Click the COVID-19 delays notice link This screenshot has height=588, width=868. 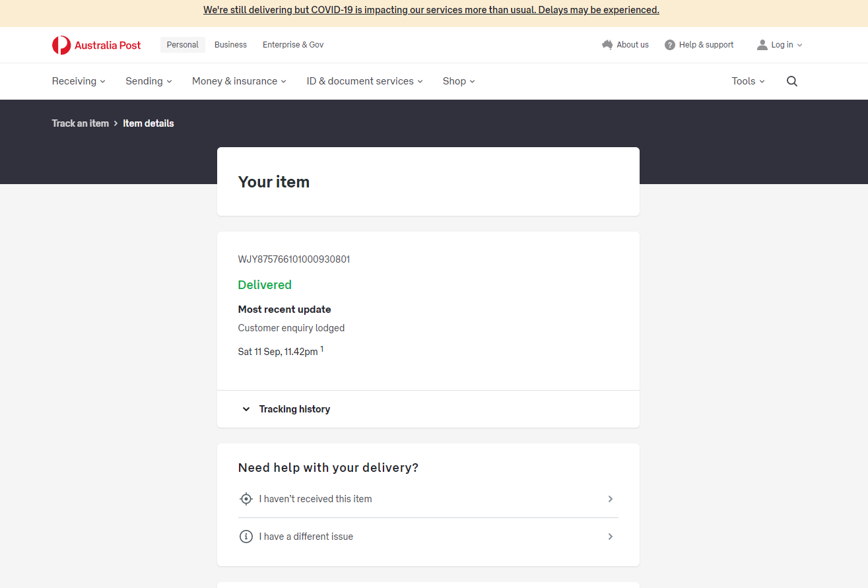pyautogui.click(x=431, y=10)
